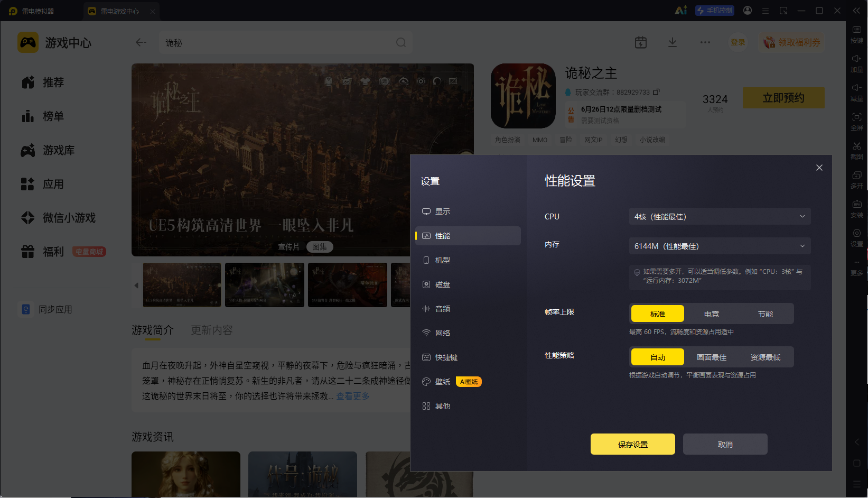The height and width of the screenshot is (498, 868).
Task: Open 游戏库 game library
Action: point(48,150)
